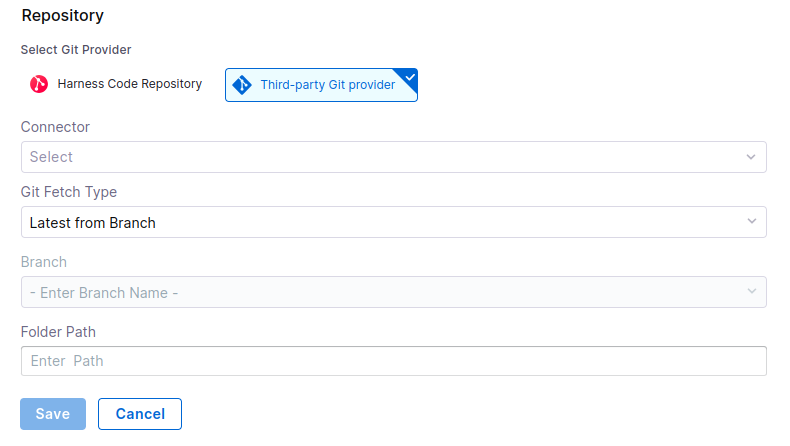Choose the Third-party Git provider option

tap(321, 86)
